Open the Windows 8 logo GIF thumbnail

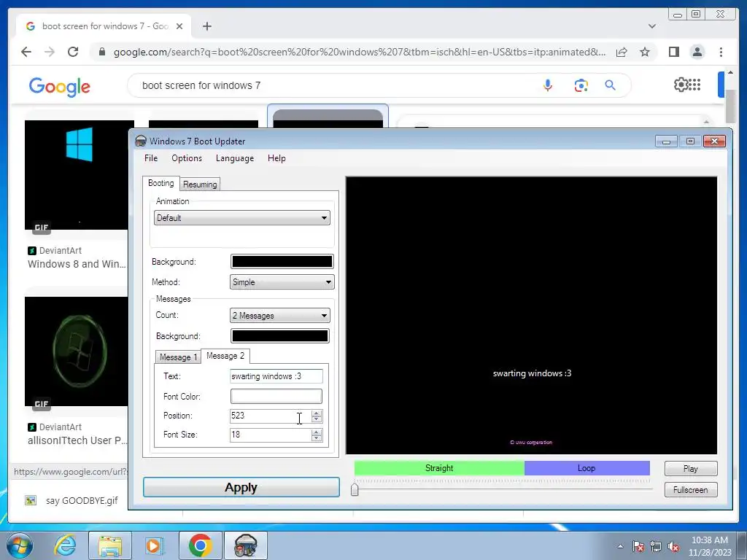point(76,175)
